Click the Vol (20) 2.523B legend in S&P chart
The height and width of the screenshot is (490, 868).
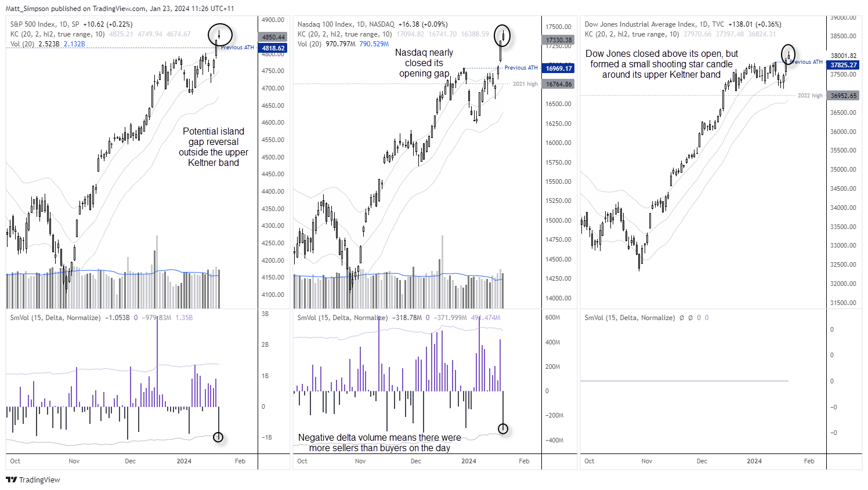coord(48,44)
